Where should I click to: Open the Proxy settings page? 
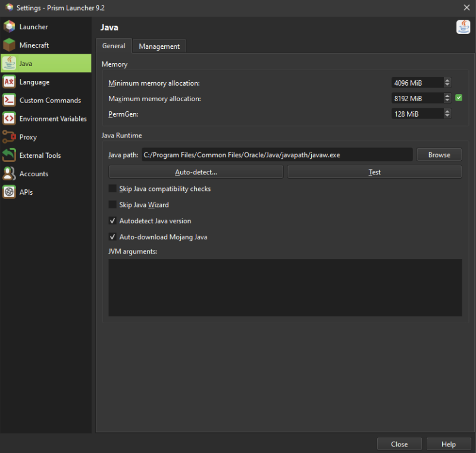pos(46,137)
